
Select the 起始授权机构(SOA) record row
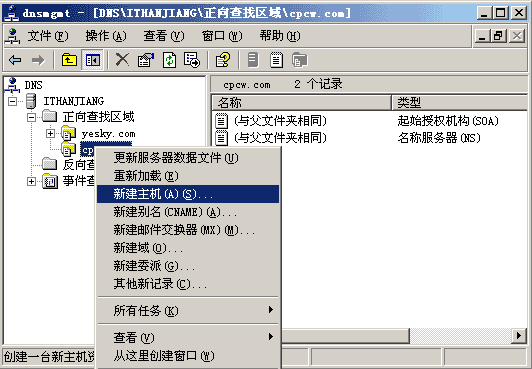(x=370, y=121)
